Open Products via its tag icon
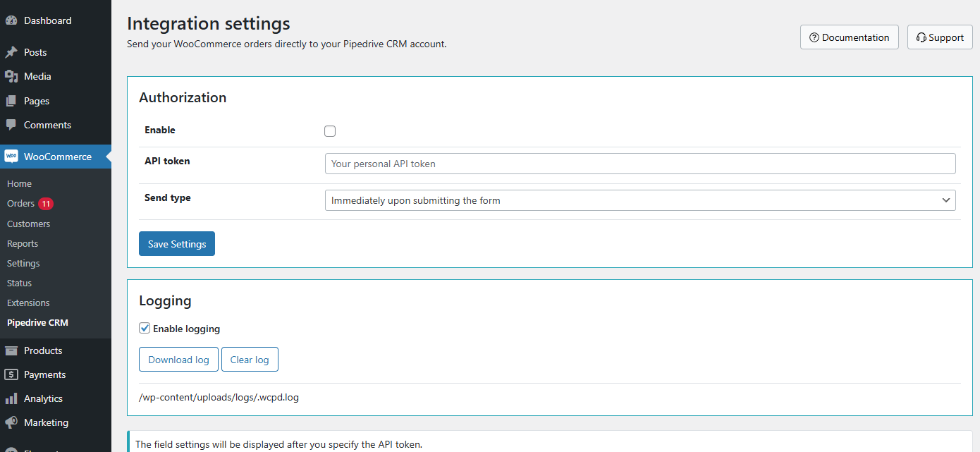Screen dimensions: 980x452 tap(12, 350)
